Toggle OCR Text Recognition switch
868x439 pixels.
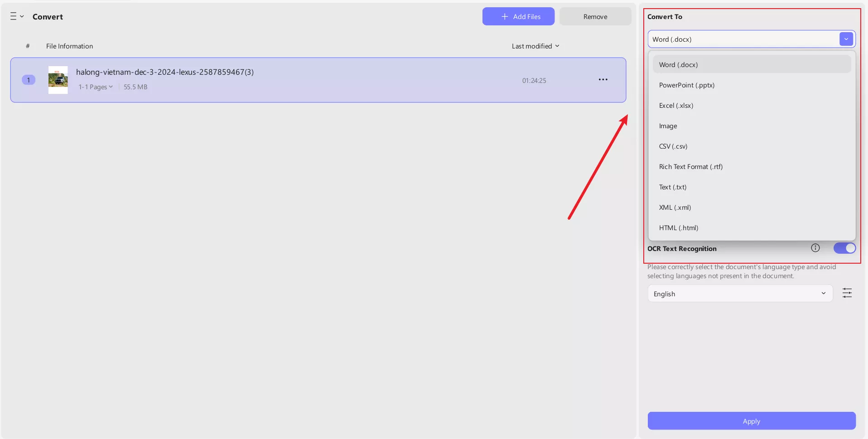pos(844,248)
